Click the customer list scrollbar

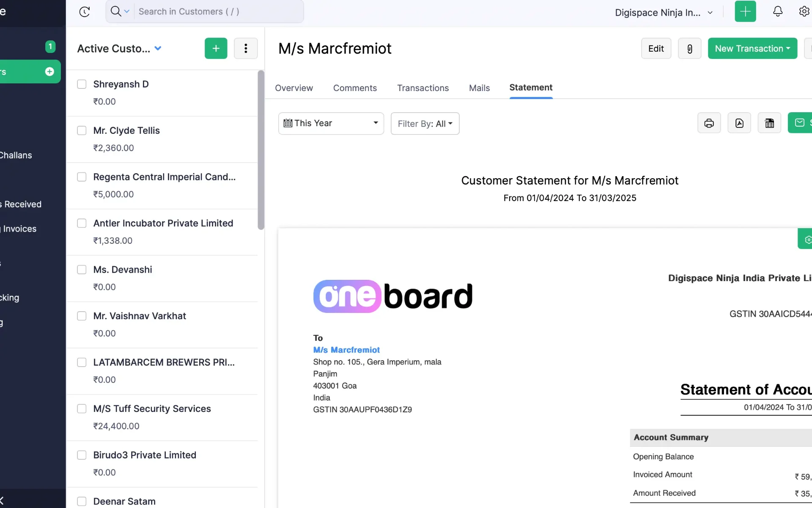point(261,150)
